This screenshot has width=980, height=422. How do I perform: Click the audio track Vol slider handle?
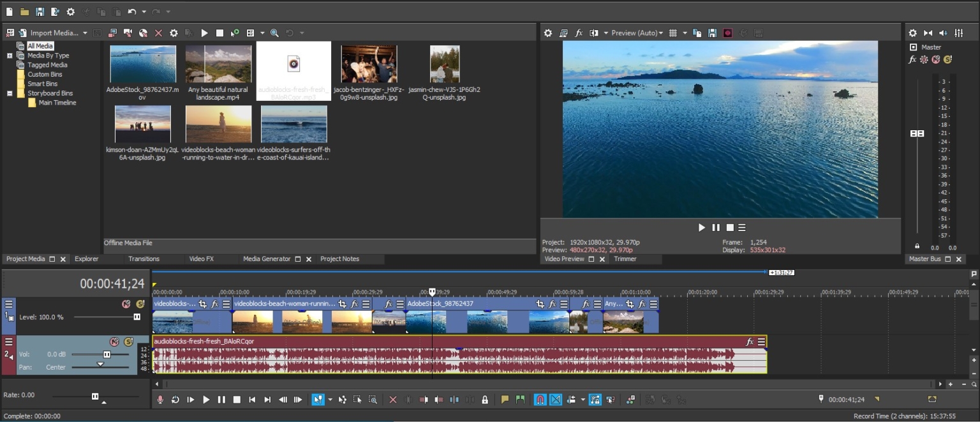click(x=107, y=354)
